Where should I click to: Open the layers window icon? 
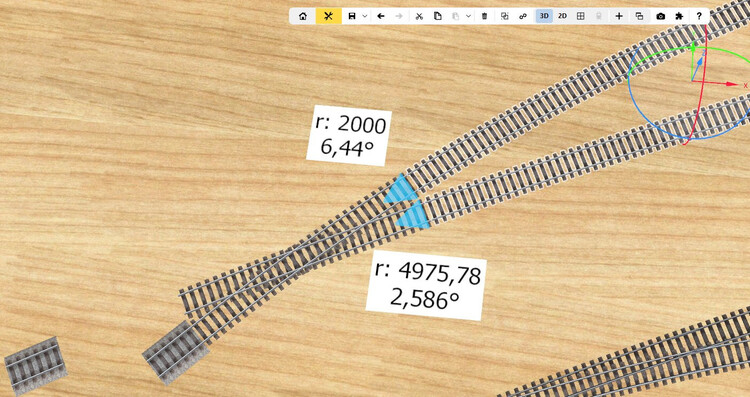(x=639, y=16)
